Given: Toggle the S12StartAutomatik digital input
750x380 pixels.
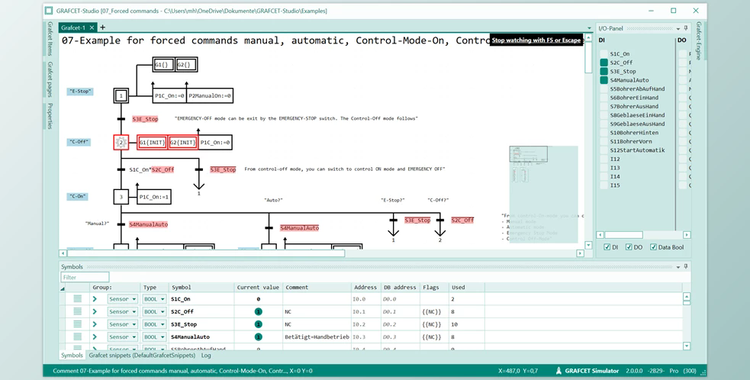Looking at the screenshot, I should [x=604, y=150].
